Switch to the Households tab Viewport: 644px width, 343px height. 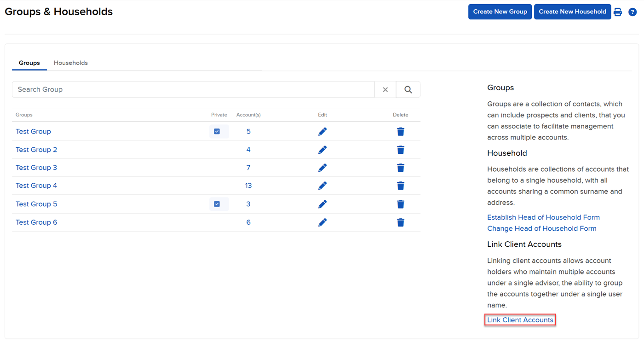[70, 63]
